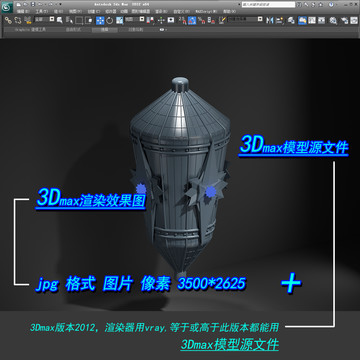Open the Help question mark icon
The height and width of the screenshot is (360, 360).
point(331,4)
